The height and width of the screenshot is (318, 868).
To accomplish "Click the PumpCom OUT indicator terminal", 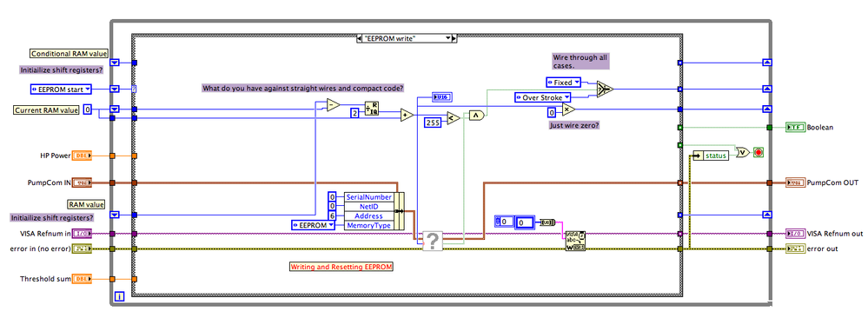I will 795,182.
